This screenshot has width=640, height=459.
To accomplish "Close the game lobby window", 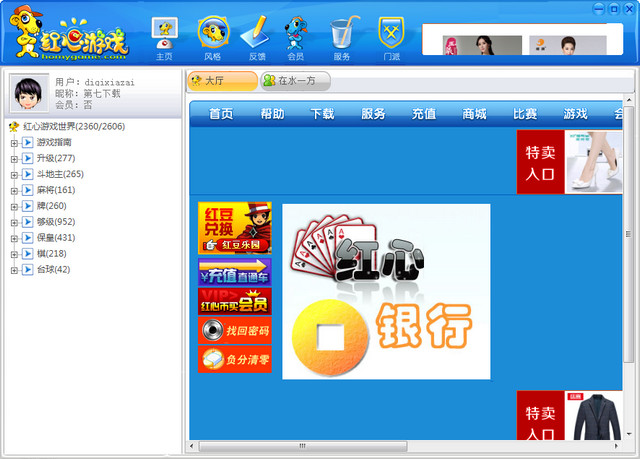I will click(x=629, y=9).
